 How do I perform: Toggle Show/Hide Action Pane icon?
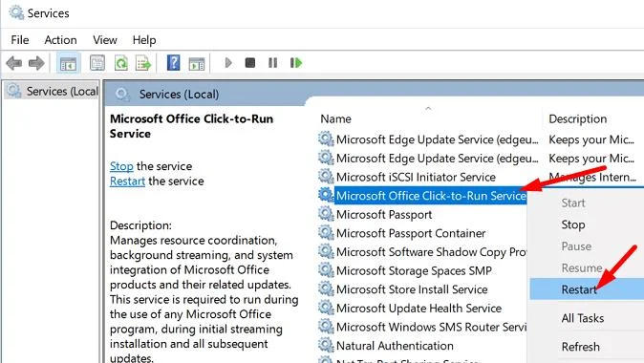click(197, 64)
